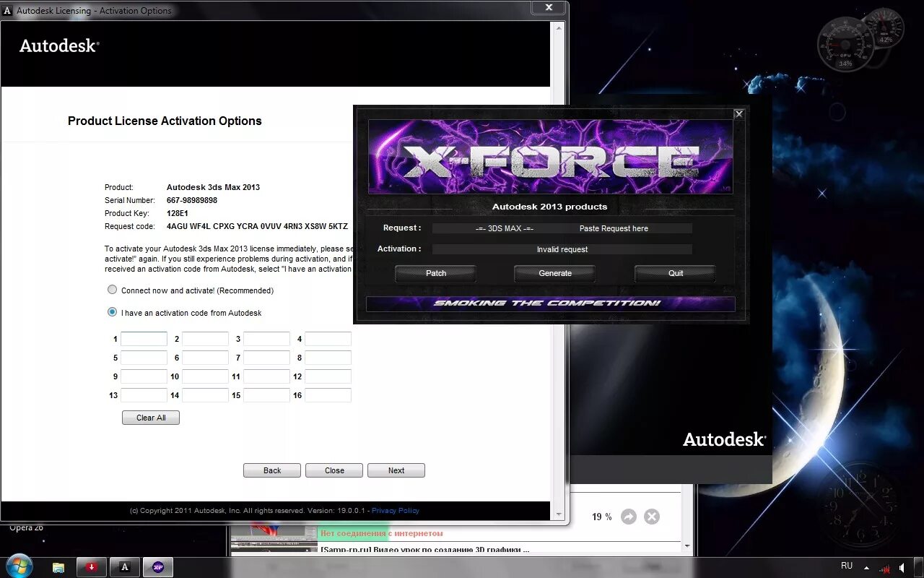Switch to Autodesk Licensing taskbar icon

(125, 567)
